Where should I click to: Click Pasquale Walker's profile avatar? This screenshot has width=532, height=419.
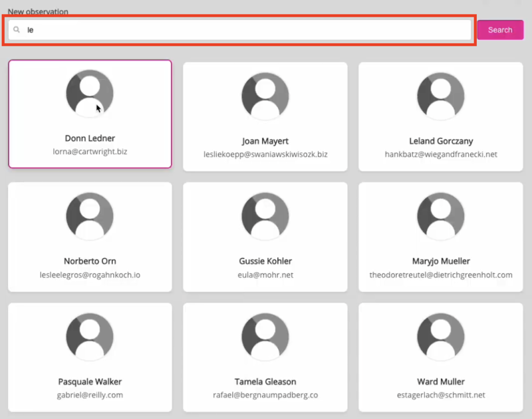(90, 337)
